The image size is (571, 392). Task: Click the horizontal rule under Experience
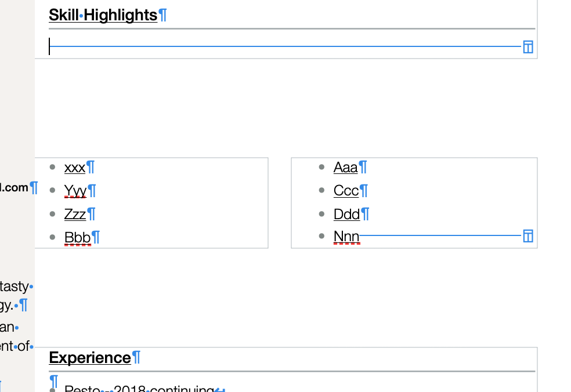coord(290,371)
